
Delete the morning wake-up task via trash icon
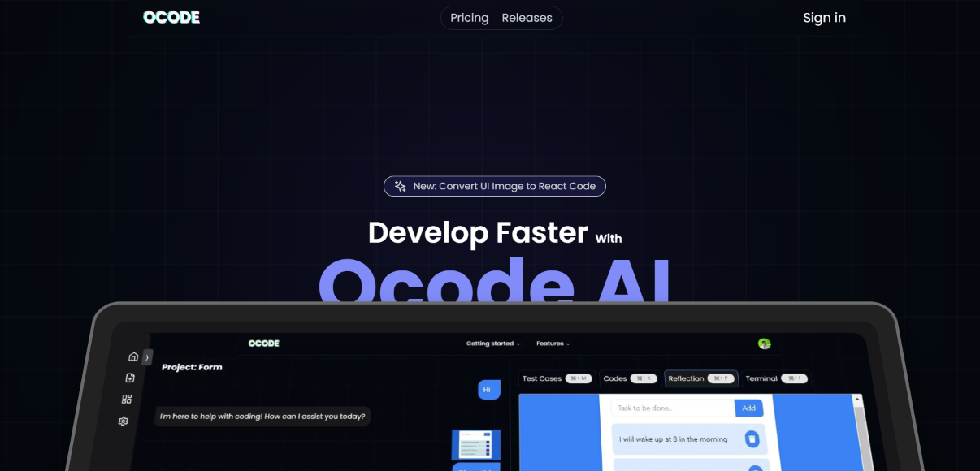752,439
